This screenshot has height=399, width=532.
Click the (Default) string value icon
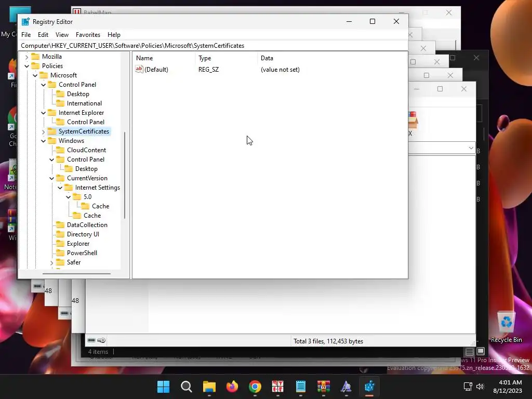[139, 69]
